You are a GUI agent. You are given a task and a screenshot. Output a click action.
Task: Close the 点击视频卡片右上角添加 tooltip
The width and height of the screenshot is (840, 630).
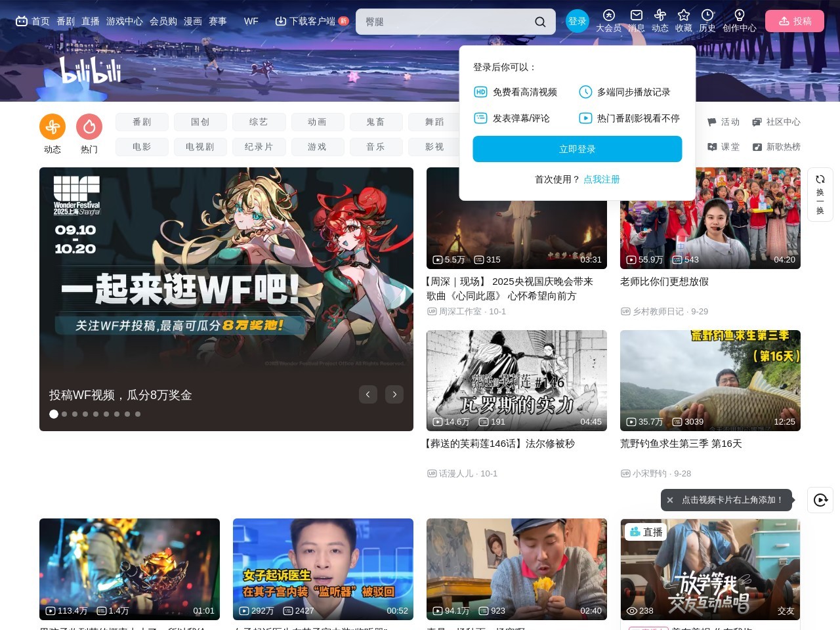pyautogui.click(x=670, y=500)
